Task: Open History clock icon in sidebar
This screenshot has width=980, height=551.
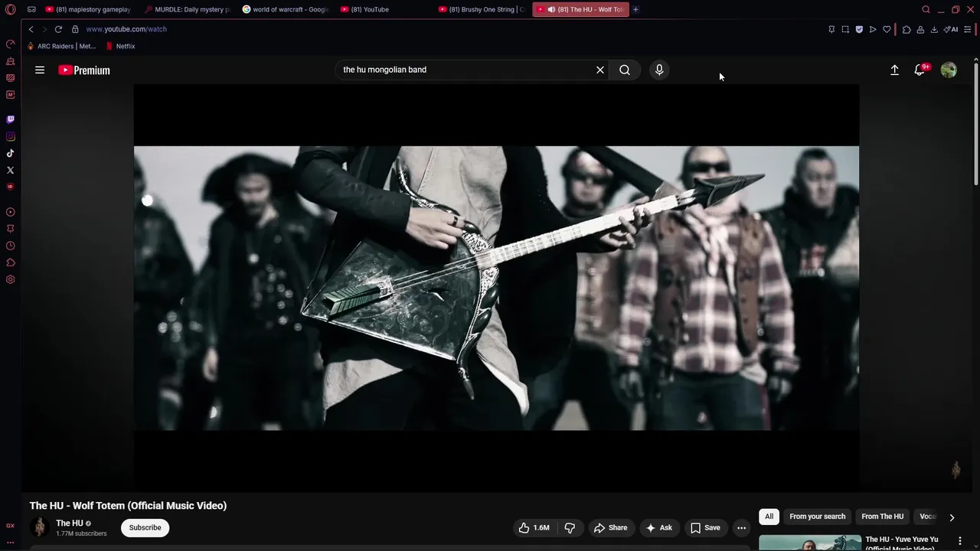Action: [x=10, y=246]
